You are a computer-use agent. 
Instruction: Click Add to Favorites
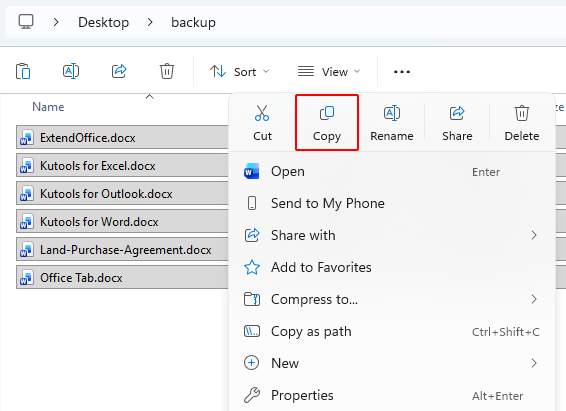click(x=392, y=267)
